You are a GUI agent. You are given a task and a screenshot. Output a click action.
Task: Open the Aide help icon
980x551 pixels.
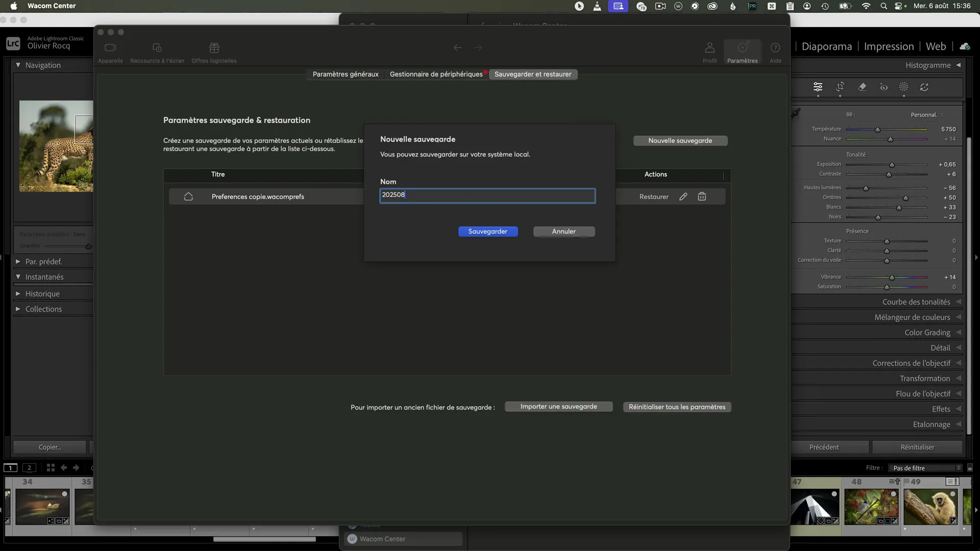[775, 53]
